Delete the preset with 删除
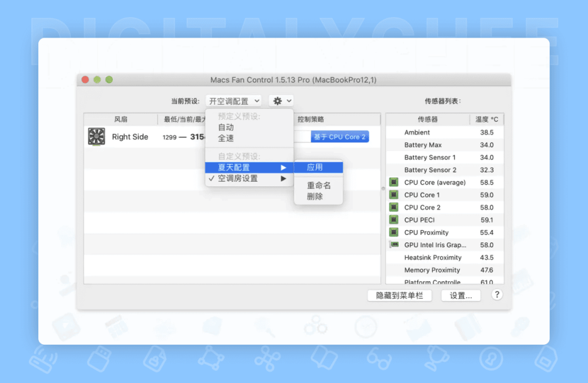 318,197
